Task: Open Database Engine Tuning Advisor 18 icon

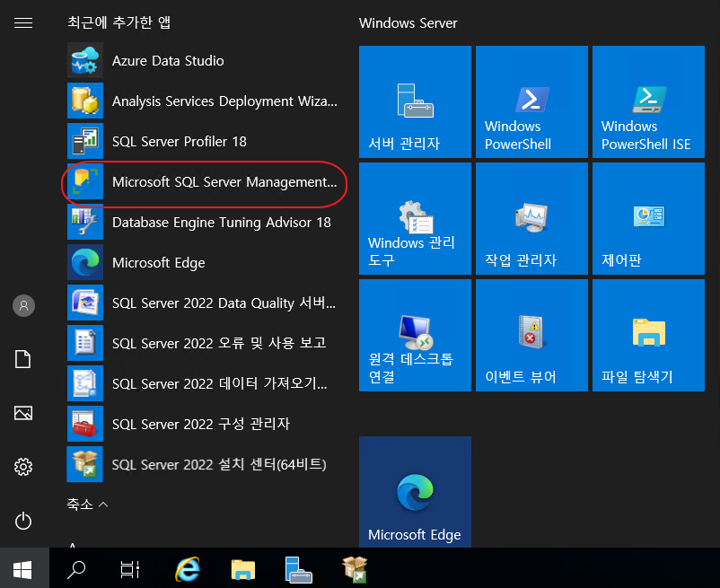Action: [x=85, y=222]
